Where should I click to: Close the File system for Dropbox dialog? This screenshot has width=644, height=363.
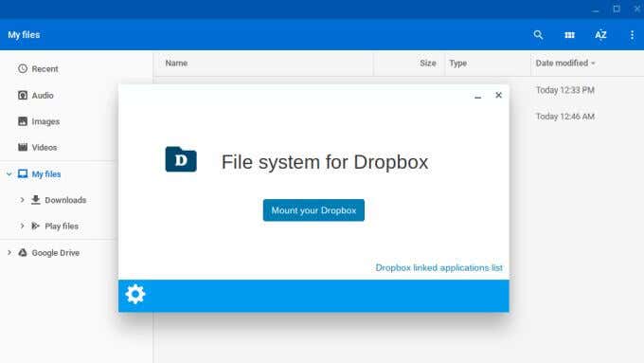pyautogui.click(x=498, y=96)
